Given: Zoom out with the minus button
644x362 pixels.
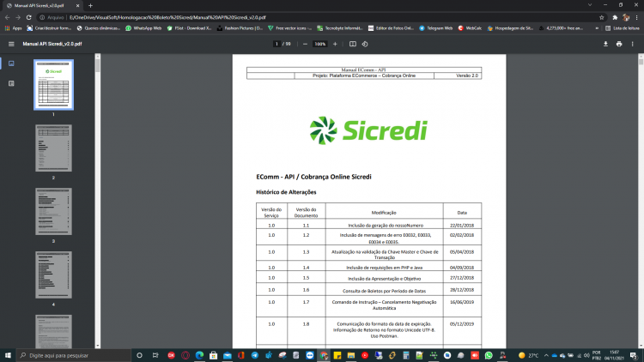Looking at the screenshot, I should 305,44.
